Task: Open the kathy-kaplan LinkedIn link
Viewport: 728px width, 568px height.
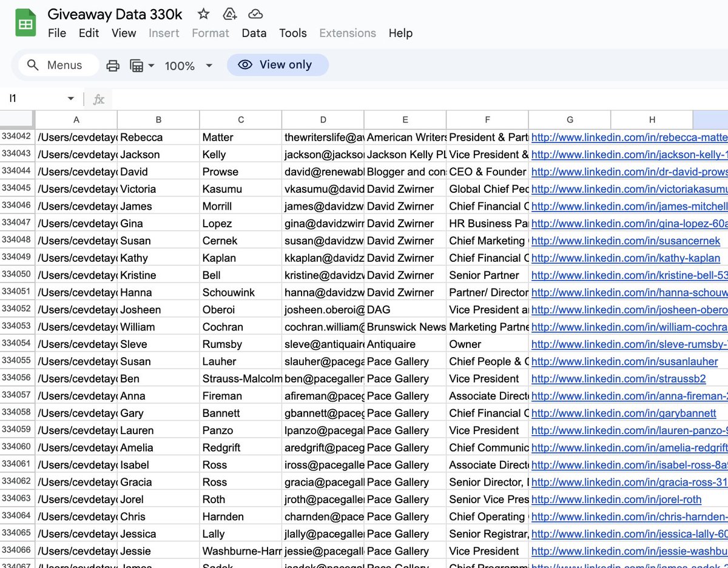Action: (625, 258)
